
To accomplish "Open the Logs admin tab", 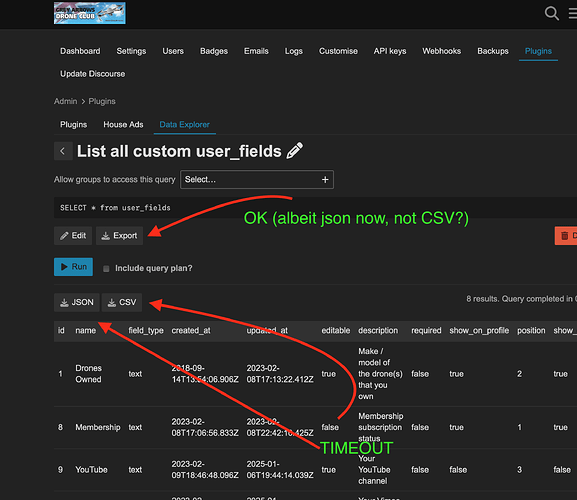I will point(294,51).
